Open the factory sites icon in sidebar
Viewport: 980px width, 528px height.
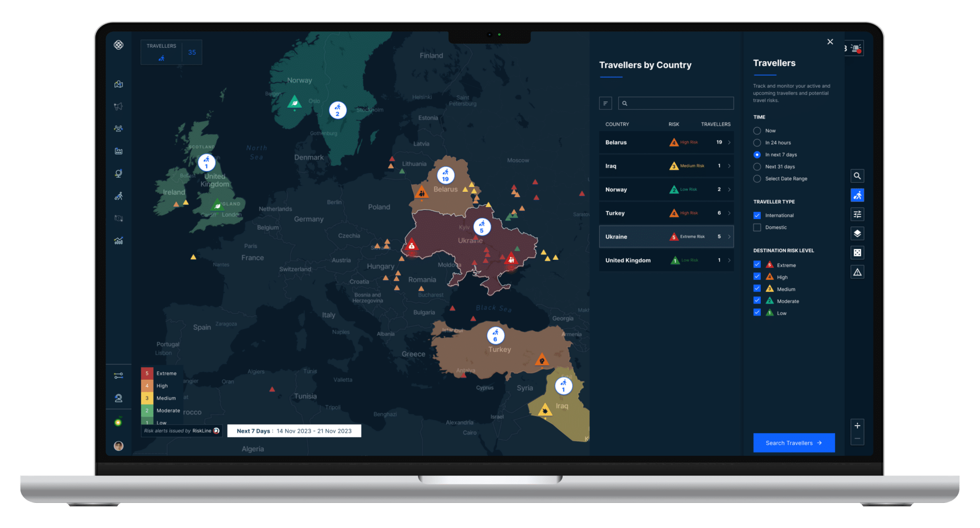coord(119,151)
